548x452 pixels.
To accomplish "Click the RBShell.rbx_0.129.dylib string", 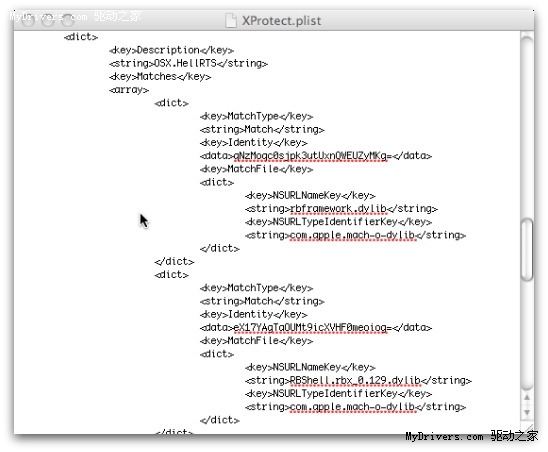I will [355, 380].
